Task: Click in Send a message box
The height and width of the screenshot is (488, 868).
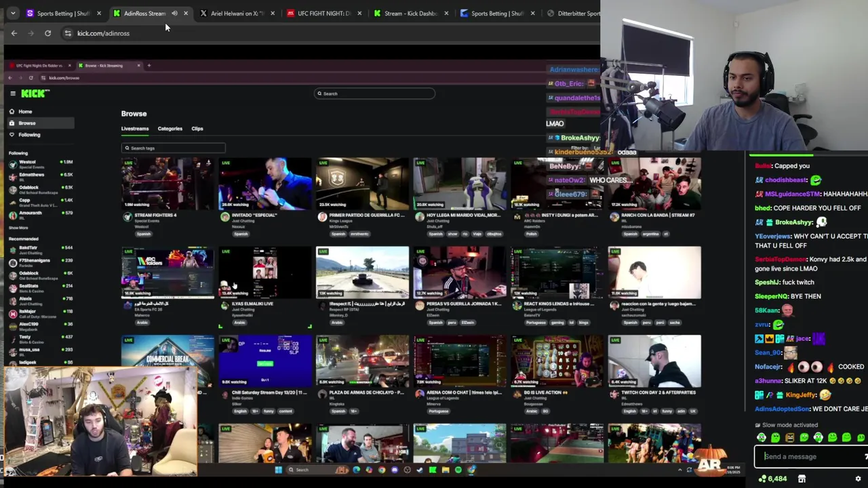Action: pos(811,456)
